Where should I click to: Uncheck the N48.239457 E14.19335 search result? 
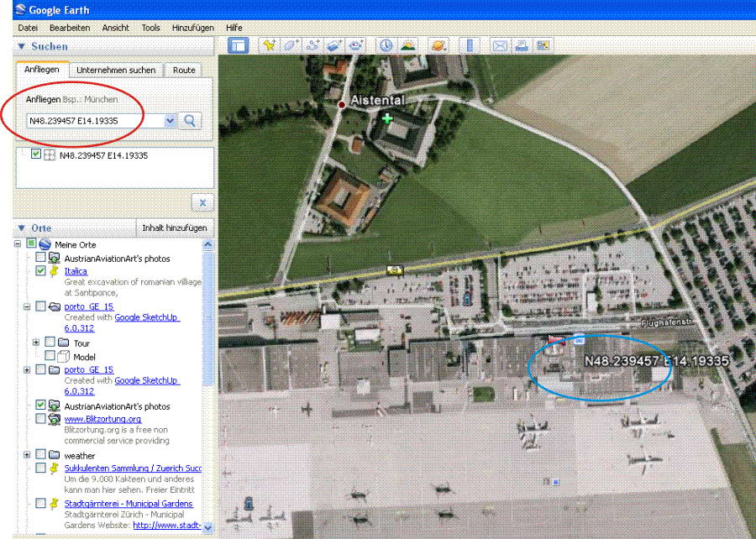click(35, 154)
